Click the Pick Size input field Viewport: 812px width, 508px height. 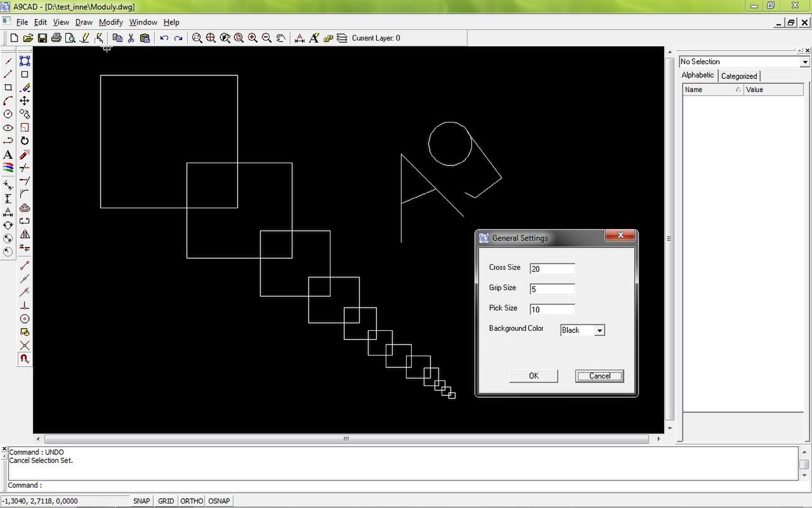[x=553, y=309]
